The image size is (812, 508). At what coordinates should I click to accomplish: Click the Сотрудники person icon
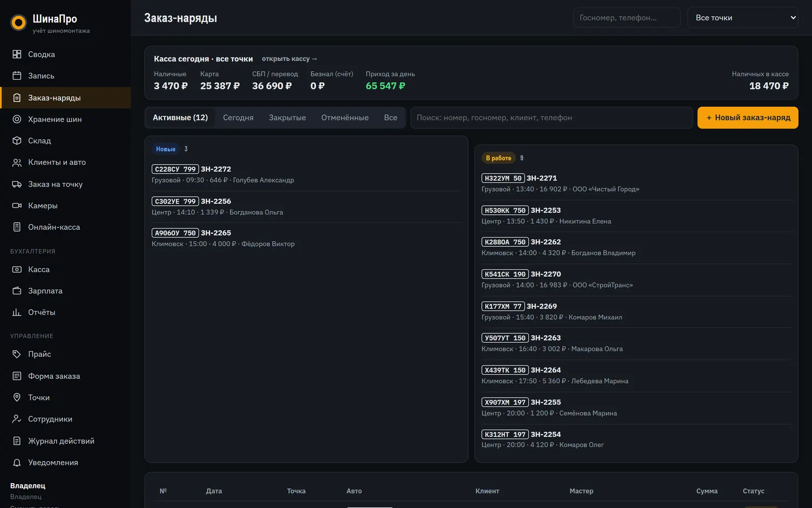(17, 419)
